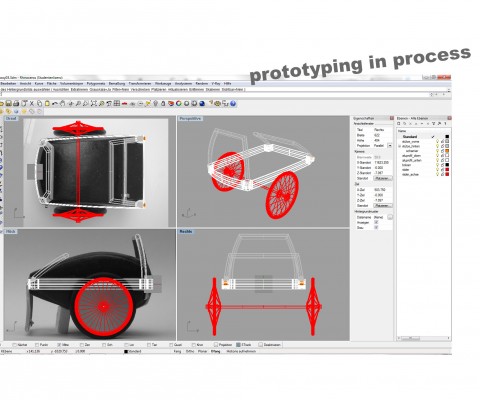This screenshot has width=480, height=400.
Task: Click the horizontal scrollbar in Ebenen panel
Action: [423, 338]
